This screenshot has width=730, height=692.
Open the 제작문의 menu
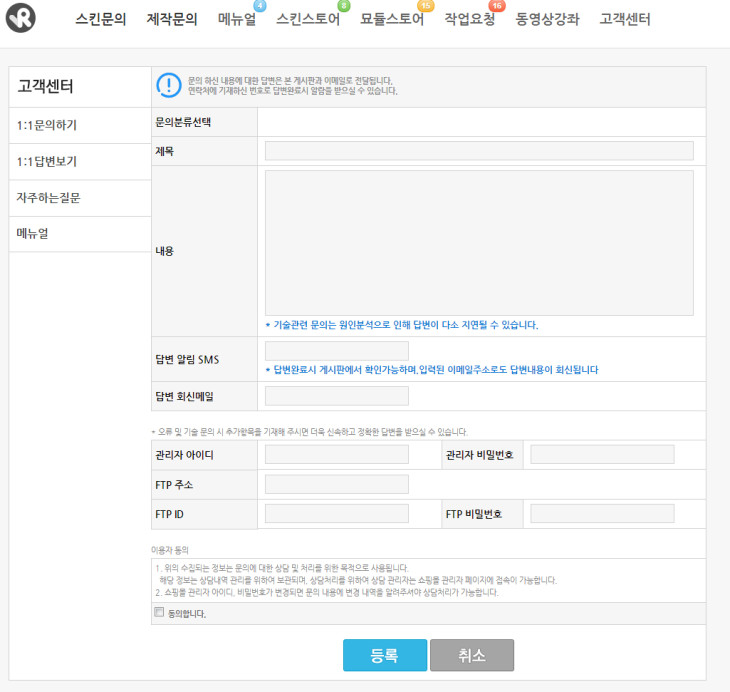[x=172, y=19]
